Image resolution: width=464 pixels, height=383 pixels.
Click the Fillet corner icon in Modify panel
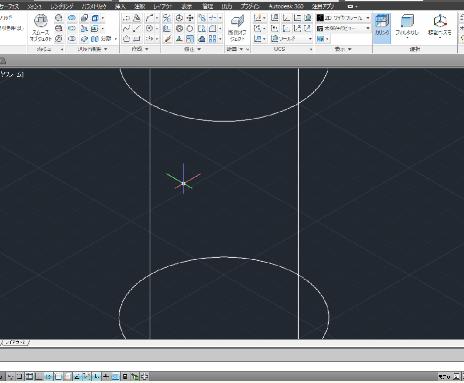pyautogui.click(x=212, y=29)
